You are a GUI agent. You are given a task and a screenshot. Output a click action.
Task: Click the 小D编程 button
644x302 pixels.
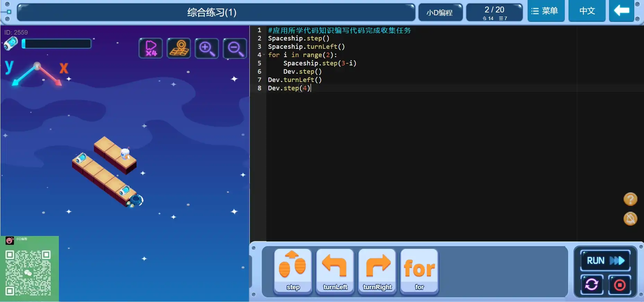440,12
